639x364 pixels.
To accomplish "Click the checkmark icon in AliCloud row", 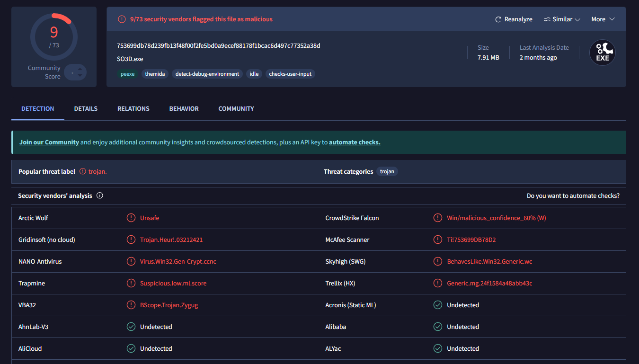I will (131, 348).
